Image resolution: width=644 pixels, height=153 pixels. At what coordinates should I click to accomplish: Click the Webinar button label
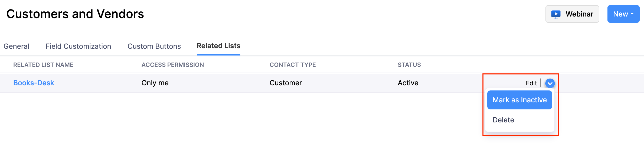tap(579, 14)
